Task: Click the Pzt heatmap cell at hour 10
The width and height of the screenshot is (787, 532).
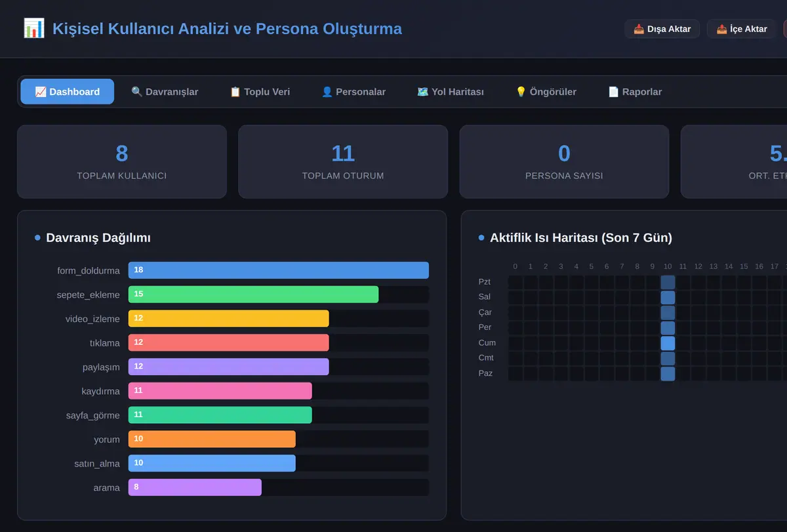Action: click(x=668, y=282)
